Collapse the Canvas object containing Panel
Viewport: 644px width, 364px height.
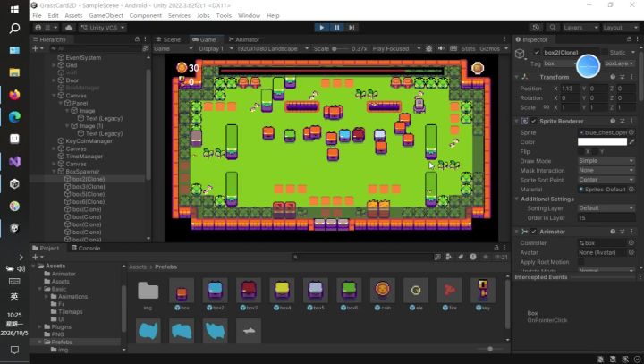54,96
